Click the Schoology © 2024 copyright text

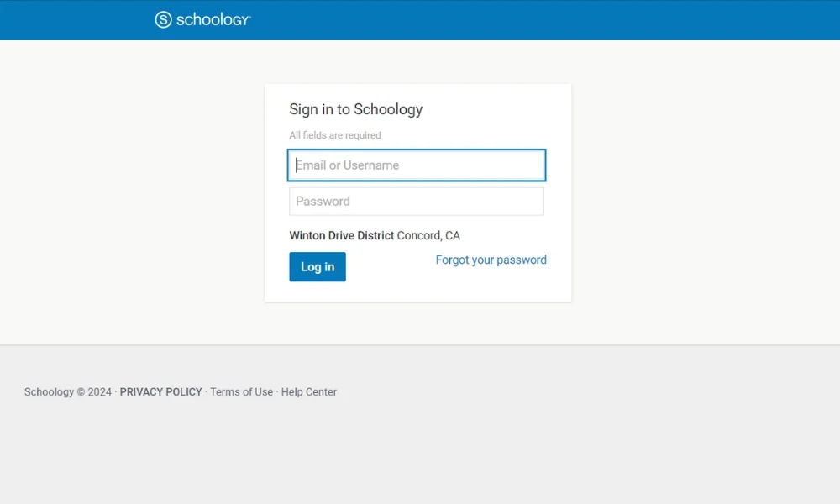point(68,392)
